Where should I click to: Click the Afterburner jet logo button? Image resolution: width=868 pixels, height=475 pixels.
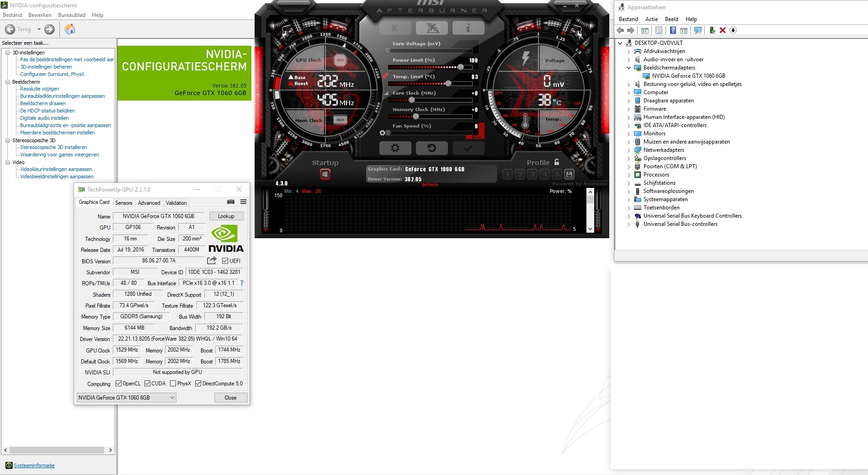coord(432,28)
